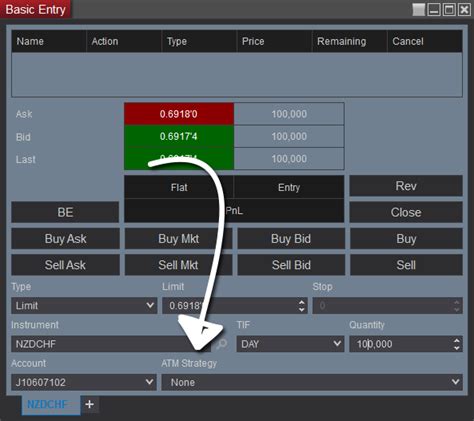Minimize the Basic Entry window
474x421 pixels.
[x=434, y=10]
